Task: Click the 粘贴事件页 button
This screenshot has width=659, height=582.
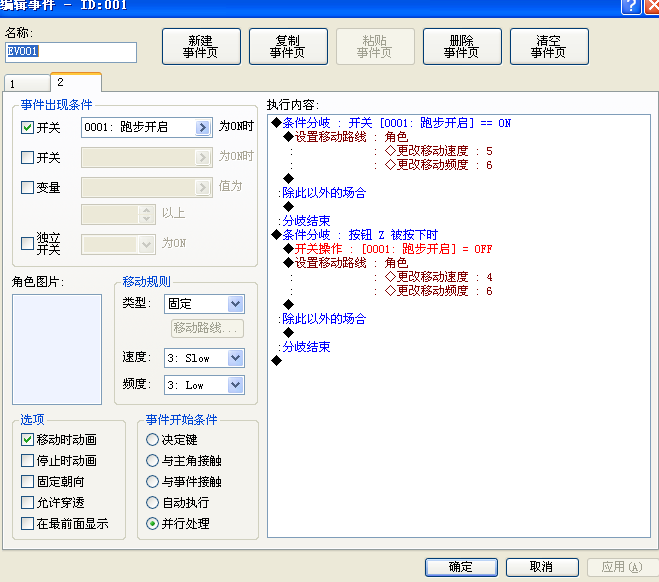Action: tap(375, 47)
